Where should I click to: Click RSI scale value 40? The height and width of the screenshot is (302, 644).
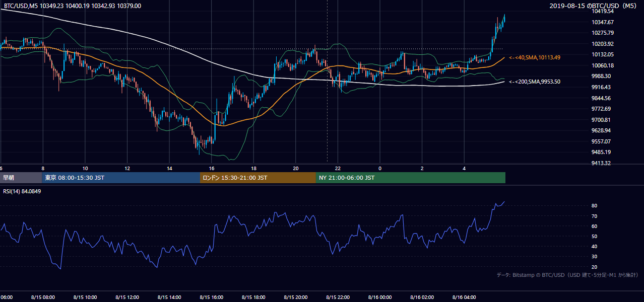(595, 246)
